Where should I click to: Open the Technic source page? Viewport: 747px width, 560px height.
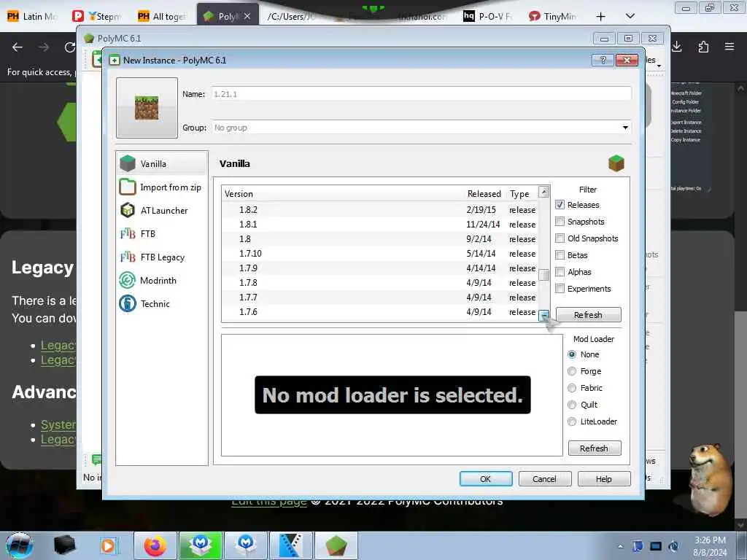coord(161,304)
